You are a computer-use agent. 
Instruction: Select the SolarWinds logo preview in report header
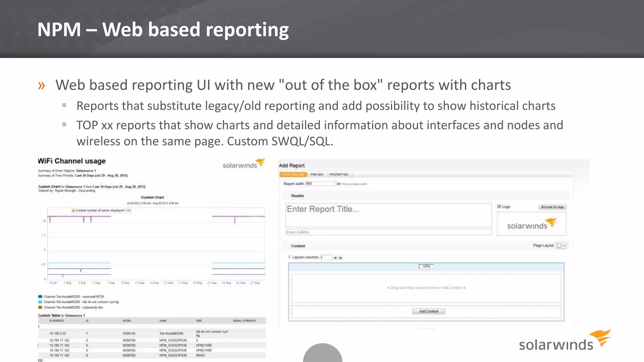[x=531, y=224]
